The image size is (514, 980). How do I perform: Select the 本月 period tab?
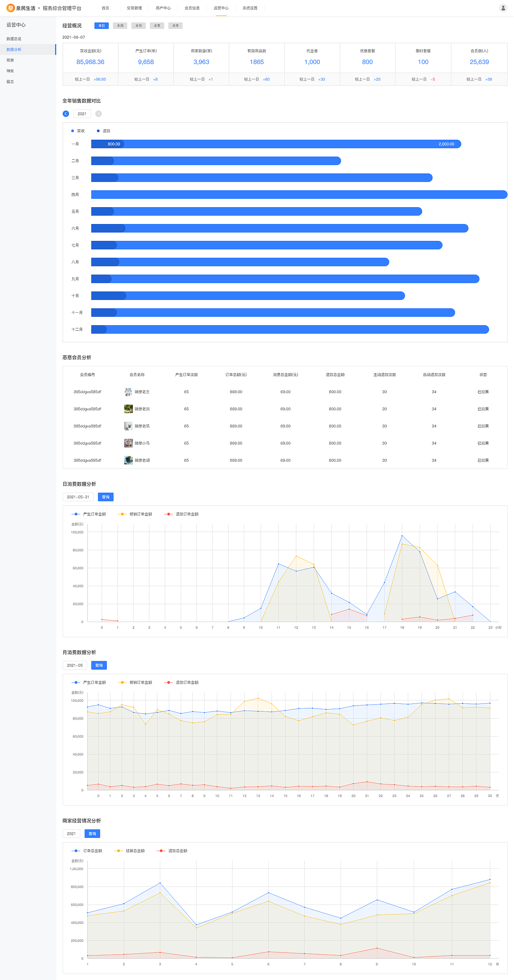tap(139, 26)
